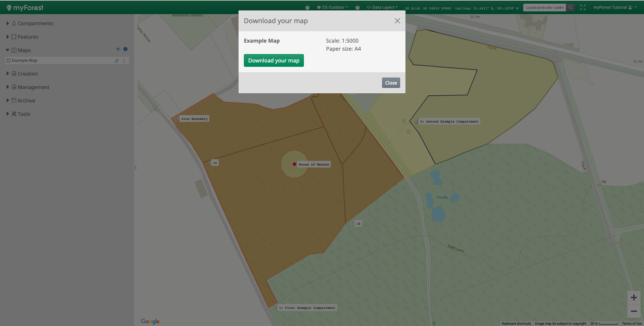Open the three-dot menu for Example Map
644x326 pixels.
124,61
